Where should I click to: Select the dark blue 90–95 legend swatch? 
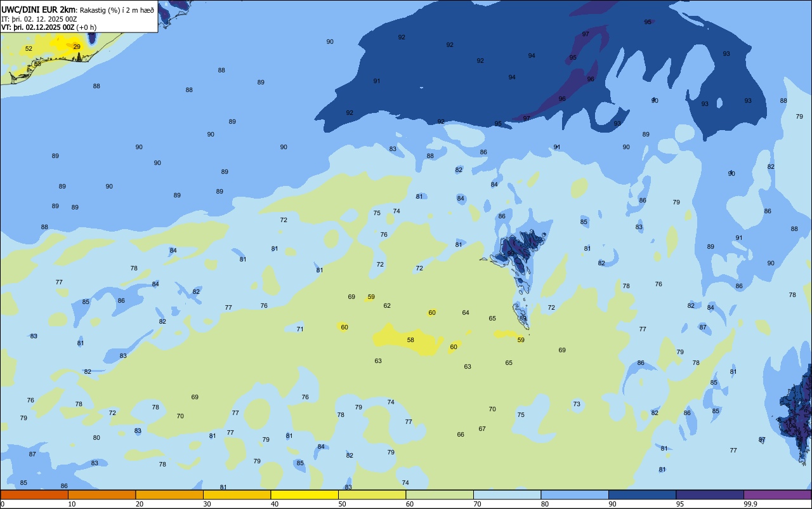(642, 494)
